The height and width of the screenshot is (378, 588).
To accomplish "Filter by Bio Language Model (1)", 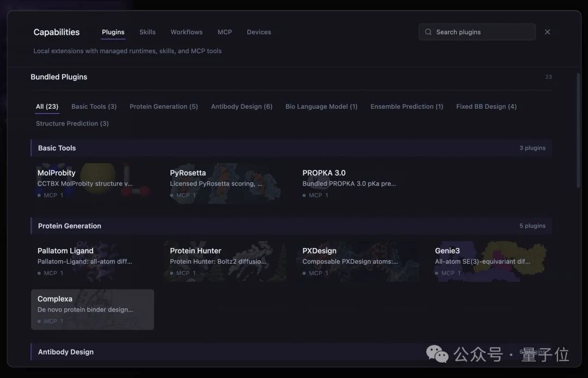I will (321, 107).
